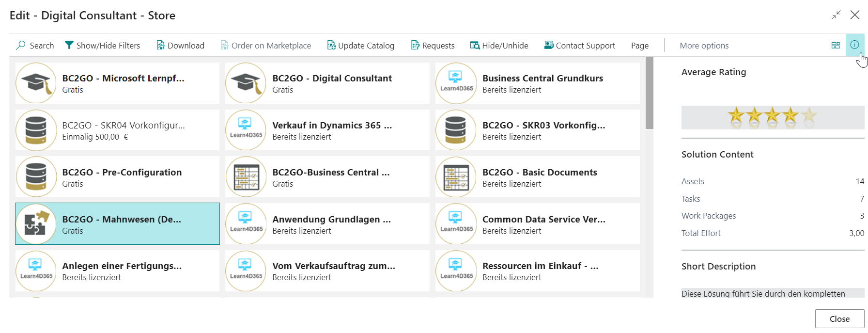Switch the tile layout view icon
Screen dimensions: 868x333
pos(836,45)
